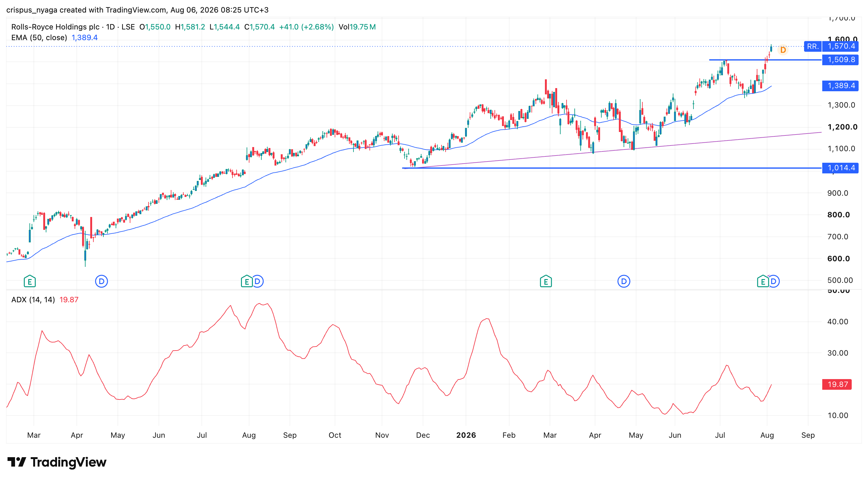Click the Feb label on the time axis
Screen dimensions: 868x481
tap(509, 435)
